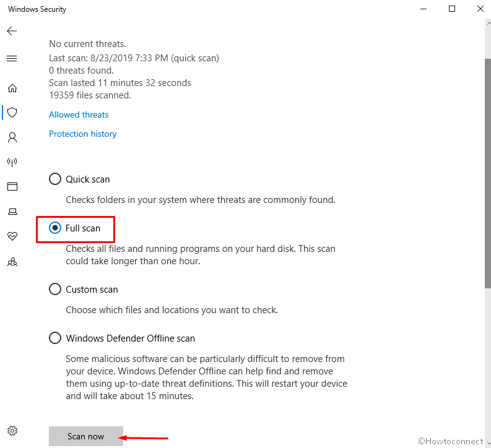Open Account protection person icon
The width and height of the screenshot is (491, 448).
[x=12, y=137]
